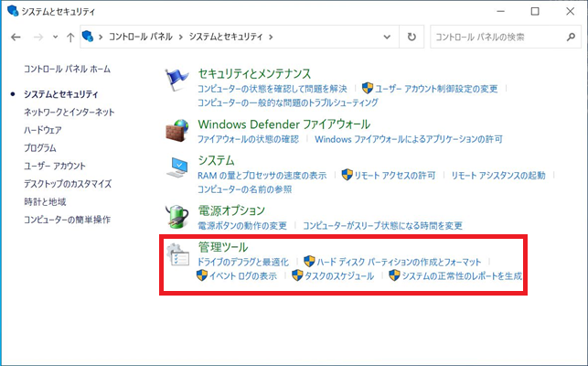Screen dimensions: 588x366
Task: Open ユーザー アカウント category in sidebar
Action: [55, 166]
